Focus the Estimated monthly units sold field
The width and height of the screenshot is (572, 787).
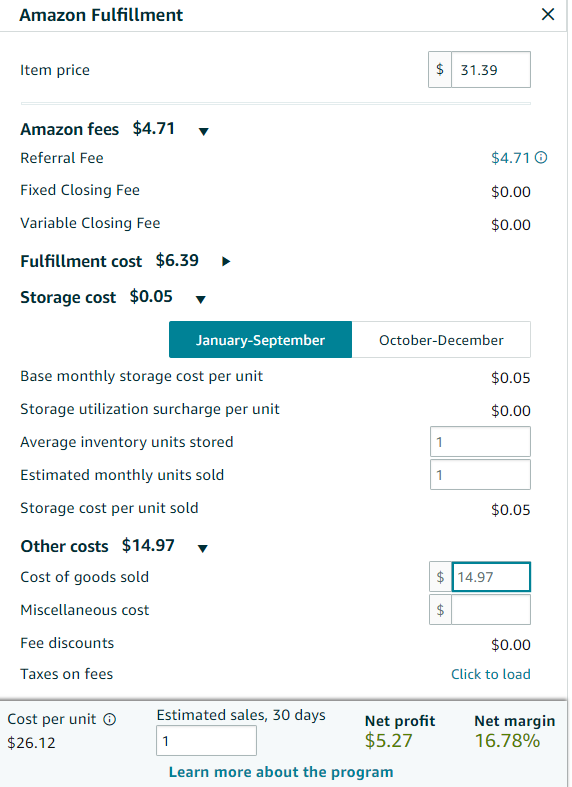tap(480, 474)
